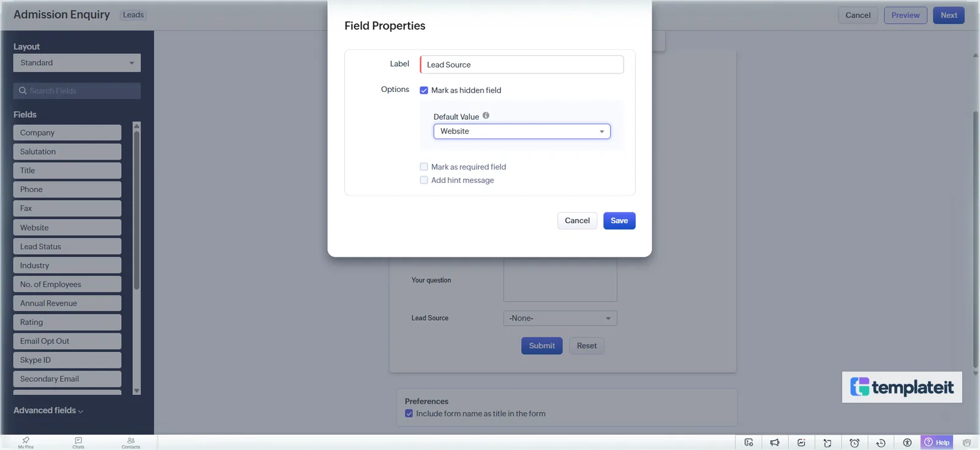This screenshot has height=450, width=980.
Task: Select the Salutation field in list
Action: pos(67,151)
